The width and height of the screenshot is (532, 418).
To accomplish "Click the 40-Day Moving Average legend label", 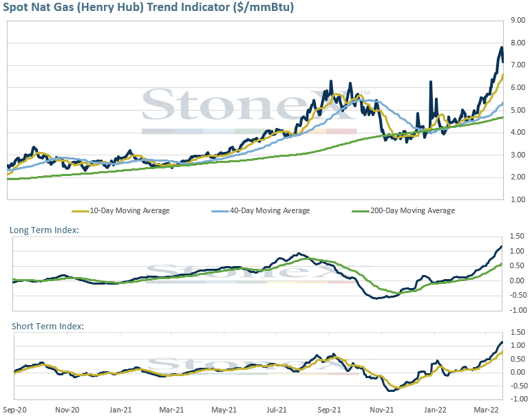I will coord(270,210).
